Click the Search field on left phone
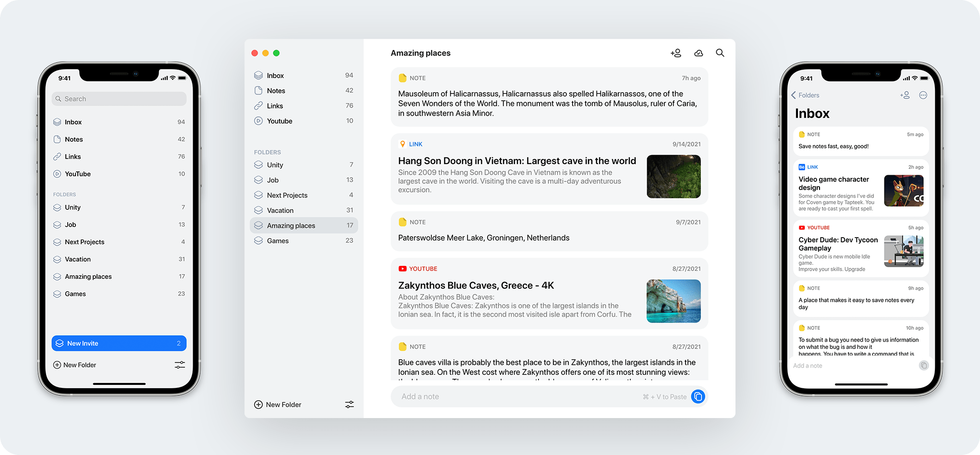This screenshot has height=455, width=980. click(x=119, y=99)
